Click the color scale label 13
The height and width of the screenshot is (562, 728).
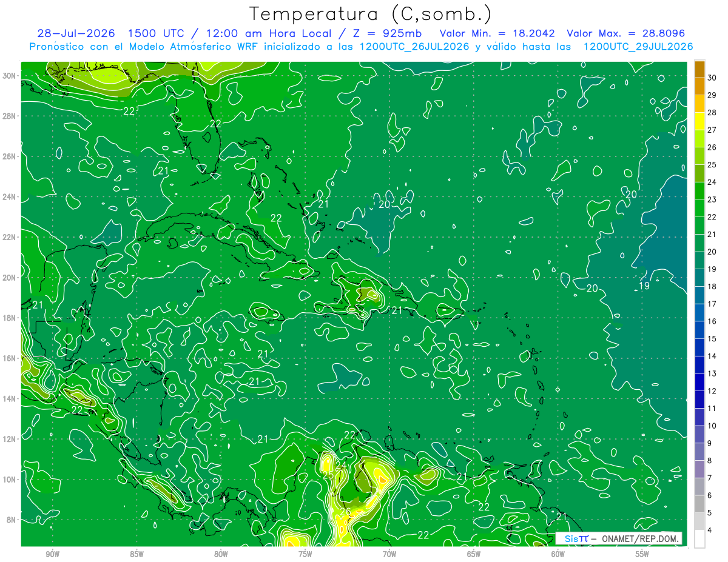(712, 373)
